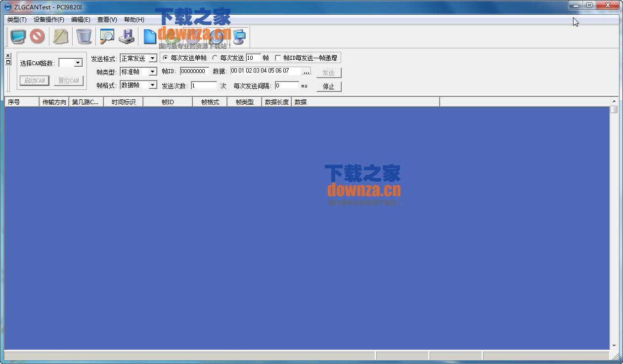Click the trash bin icon to clear
The width and height of the screenshot is (623, 364).
coord(84,37)
